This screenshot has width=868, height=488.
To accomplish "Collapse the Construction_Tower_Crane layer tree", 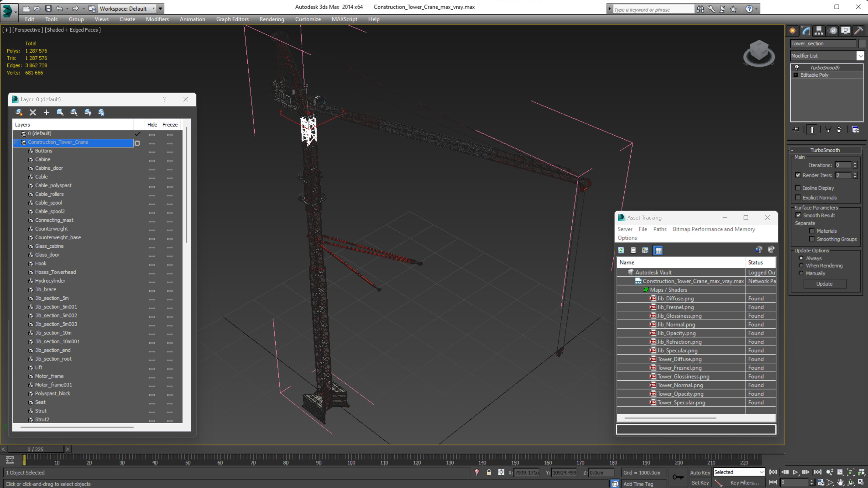I will tap(16, 143).
